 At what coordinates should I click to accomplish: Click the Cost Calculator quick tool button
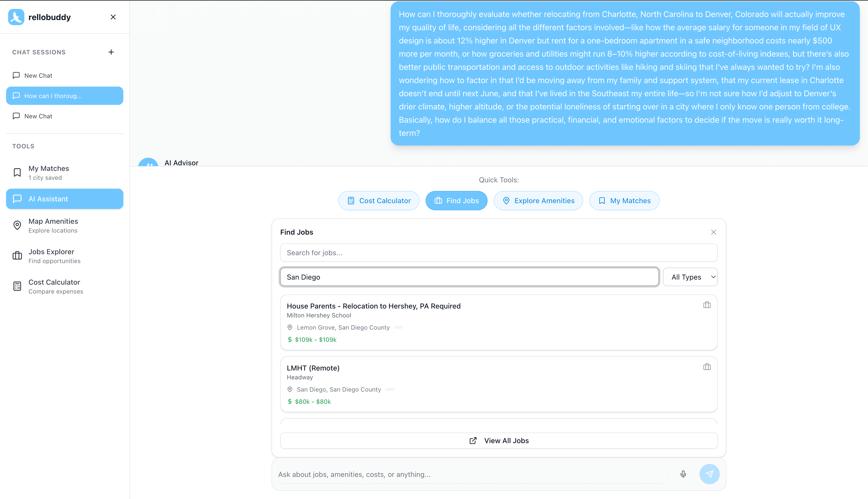click(x=378, y=201)
